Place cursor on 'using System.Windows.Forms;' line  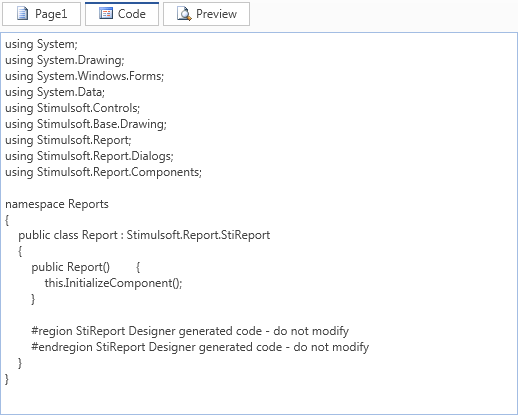(x=85, y=76)
